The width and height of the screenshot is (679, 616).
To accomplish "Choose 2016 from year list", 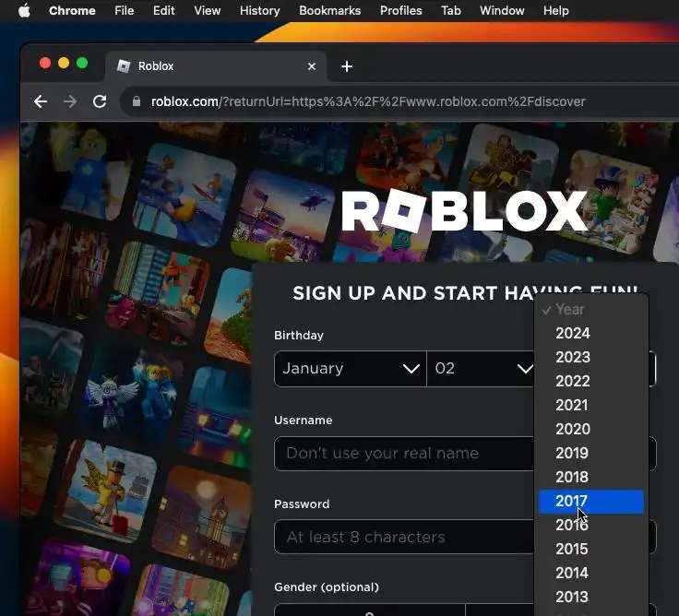I will [x=591, y=525].
